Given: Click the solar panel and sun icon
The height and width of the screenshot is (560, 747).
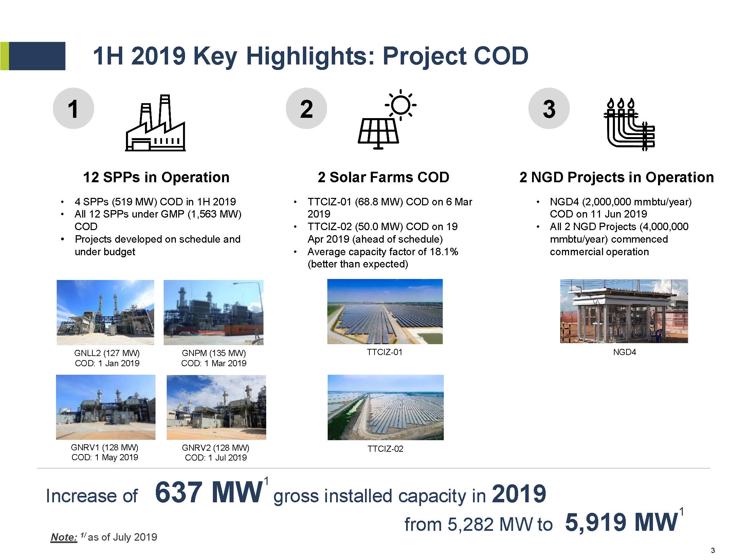Looking at the screenshot, I should point(387,119).
